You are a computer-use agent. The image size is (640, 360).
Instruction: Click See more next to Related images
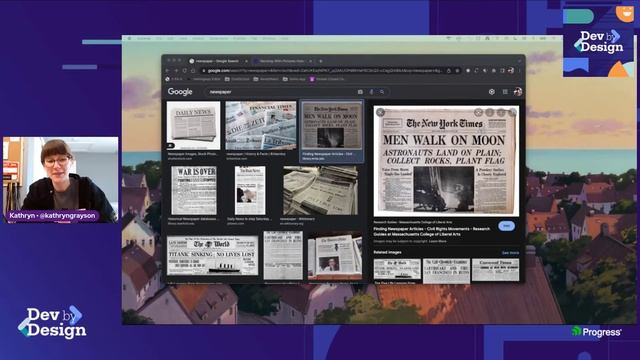pyautogui.click(x=510, y=253)
